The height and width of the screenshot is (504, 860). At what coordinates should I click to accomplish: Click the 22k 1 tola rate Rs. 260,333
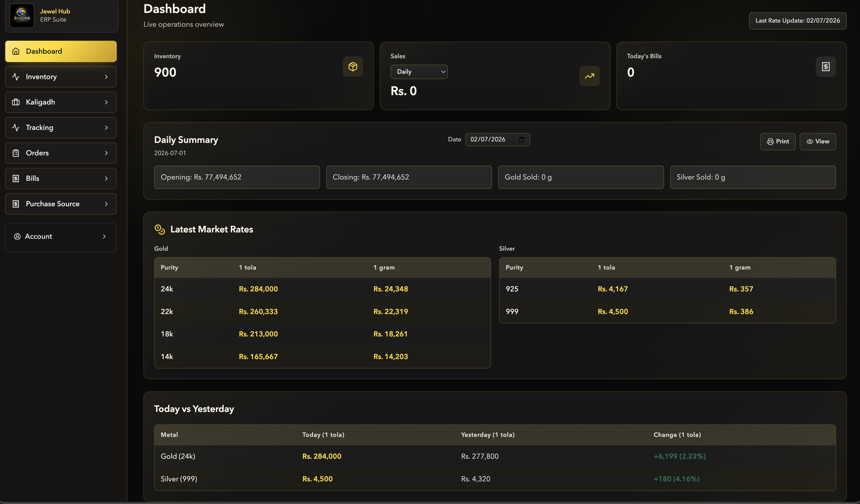[x=258, y=311]
